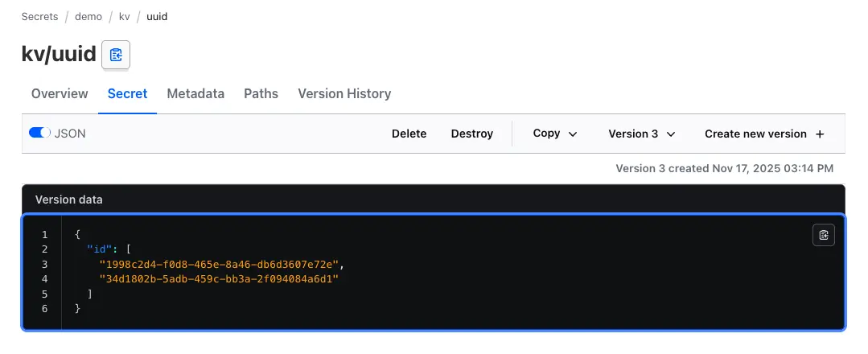Screen dimensions: 868x354
Task: Select the Secret tab
Action: 128,94
